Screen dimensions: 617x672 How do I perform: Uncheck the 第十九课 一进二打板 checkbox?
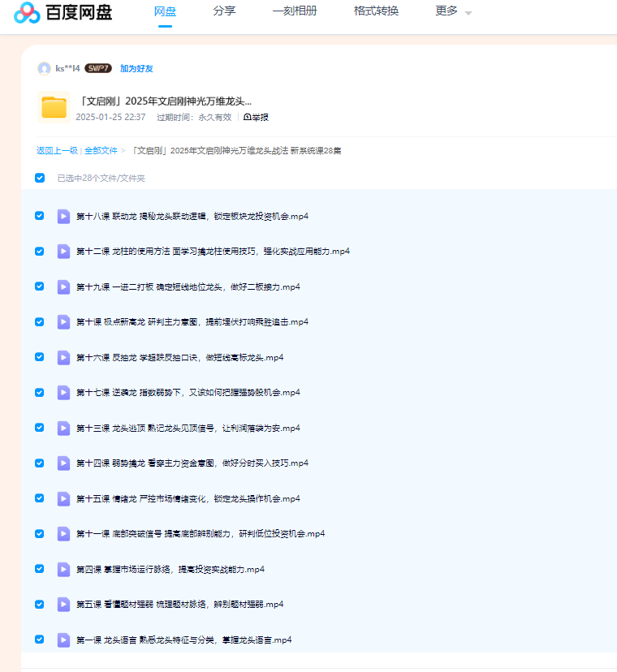click(40, 286)
